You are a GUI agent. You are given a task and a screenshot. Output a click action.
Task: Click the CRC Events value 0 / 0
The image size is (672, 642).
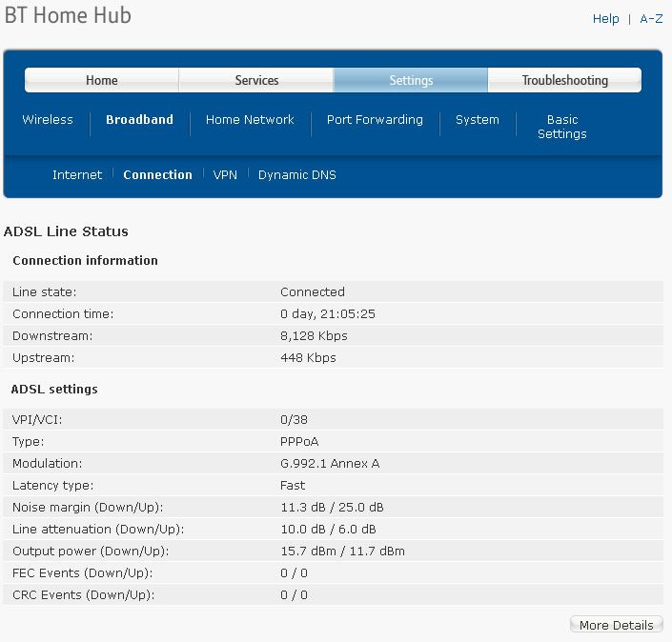coord(294,595)
